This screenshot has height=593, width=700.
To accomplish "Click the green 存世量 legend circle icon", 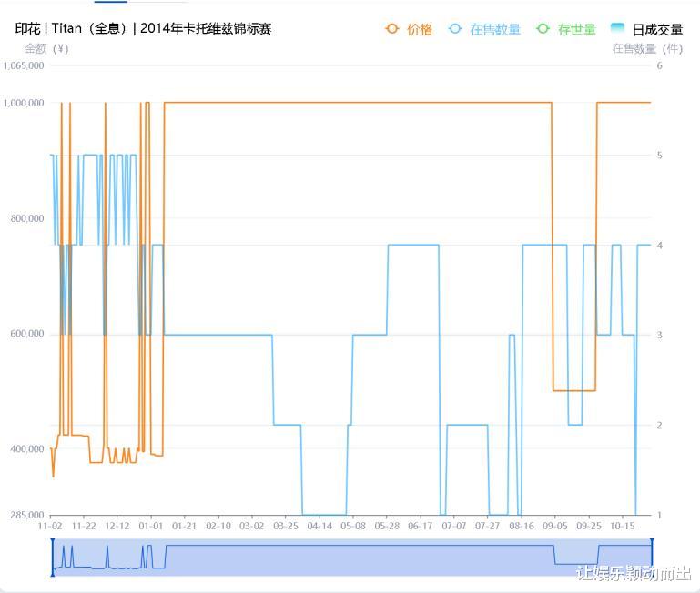I will (543, 29).
